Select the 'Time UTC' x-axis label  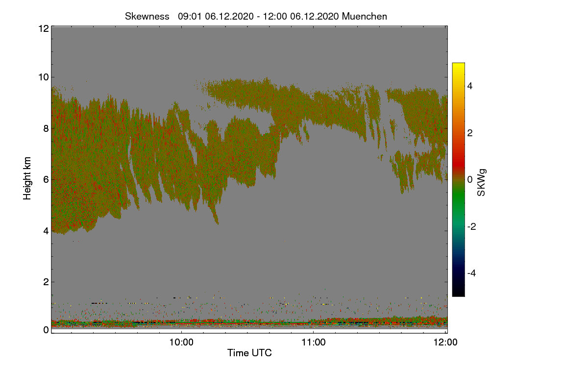point(249,353)
